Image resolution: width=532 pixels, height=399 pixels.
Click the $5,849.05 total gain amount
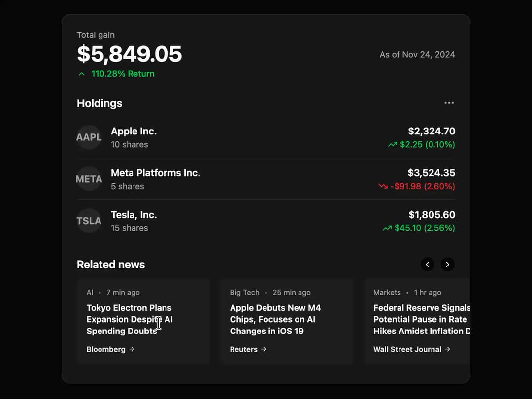tap(129, 54)
